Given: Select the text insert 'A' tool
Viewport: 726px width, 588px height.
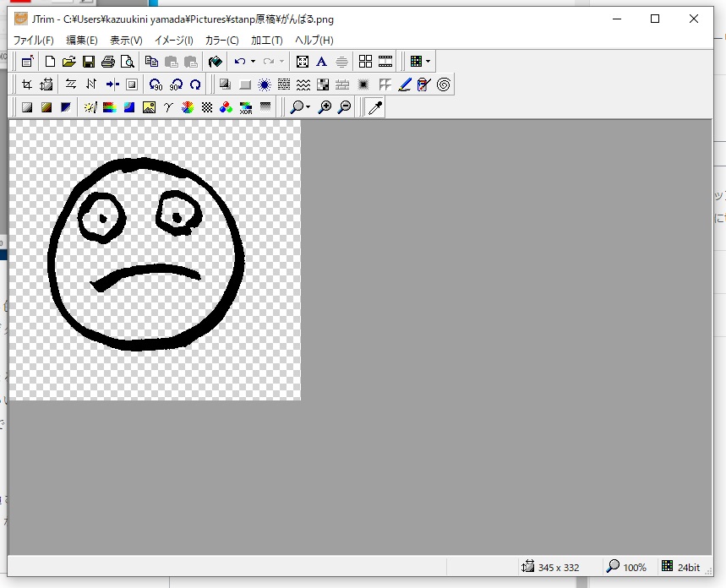Looking at the screenshot, I should click(x=321, y=62).
